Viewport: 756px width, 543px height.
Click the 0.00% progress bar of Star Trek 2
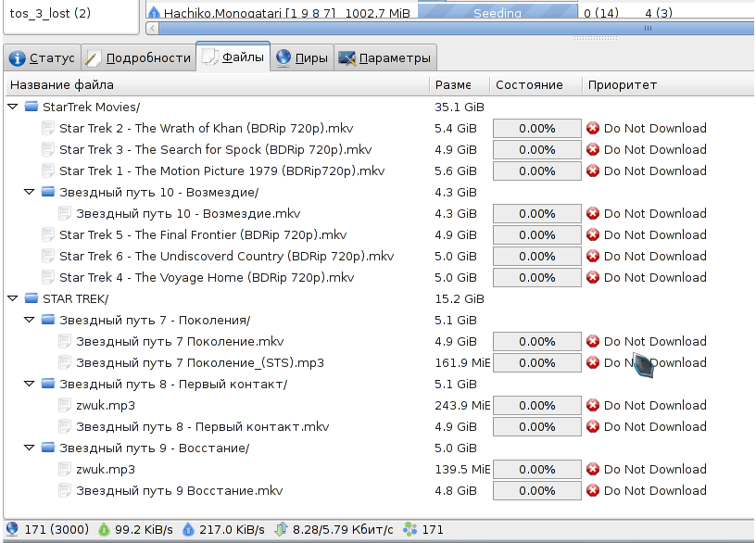tap(537, 129)
